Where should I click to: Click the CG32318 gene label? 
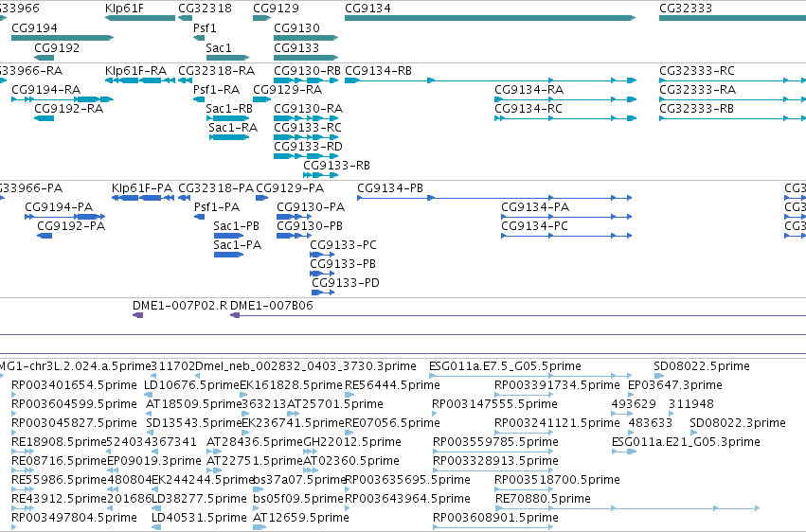tap(205, 9)
